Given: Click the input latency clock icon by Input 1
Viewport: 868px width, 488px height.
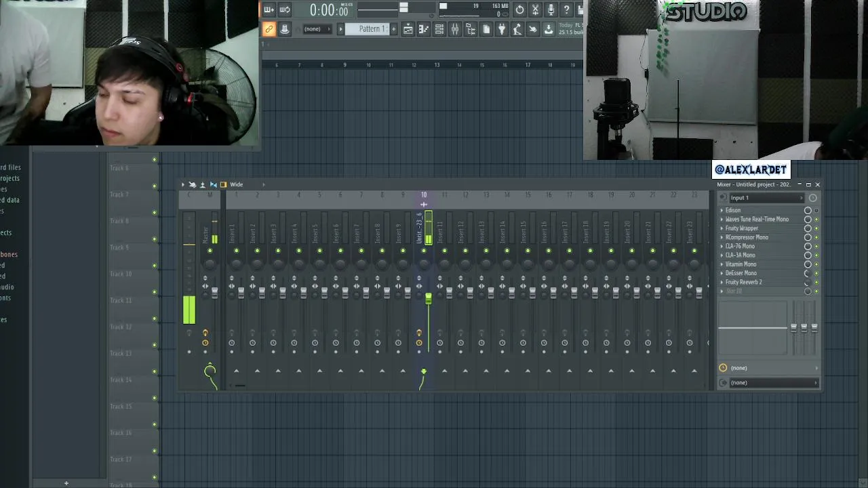Looking at the screenshot, I should tap(812, 198).
